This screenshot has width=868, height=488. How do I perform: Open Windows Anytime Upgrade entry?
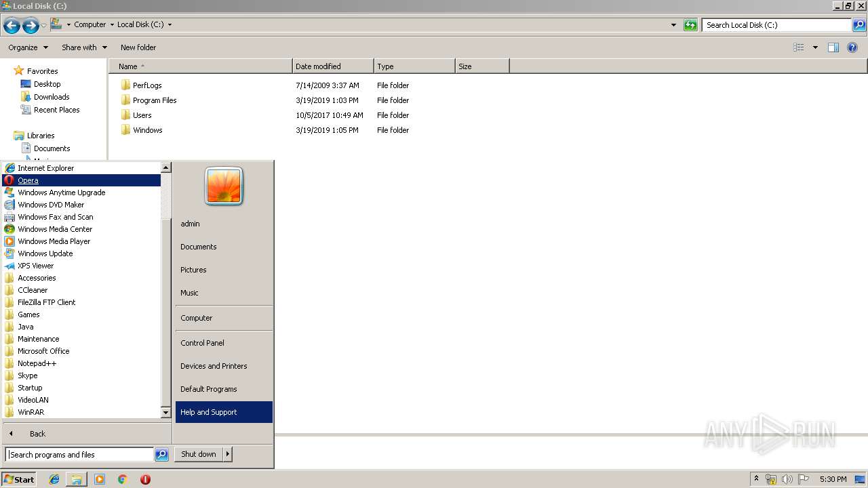pyautogui.click(x=81, y=192)
